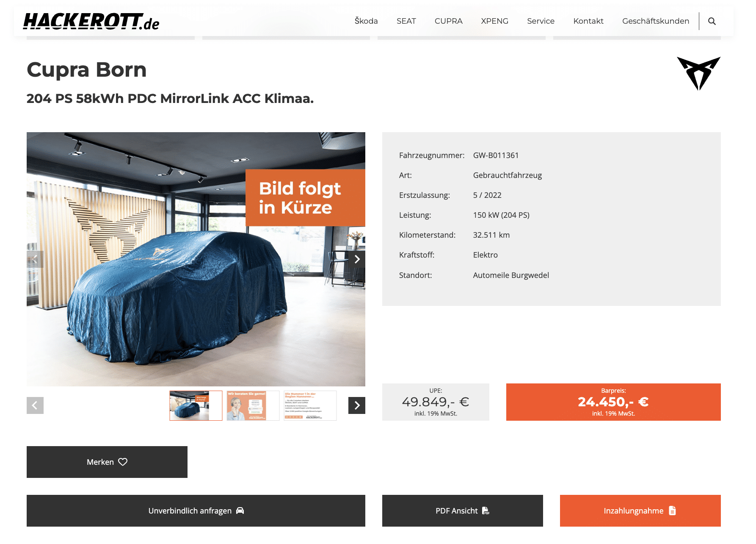The width and height of the screenshot is (756, 544).
Task: Advance thumbnail strip with dark right chevron
Action: [357, 405]
